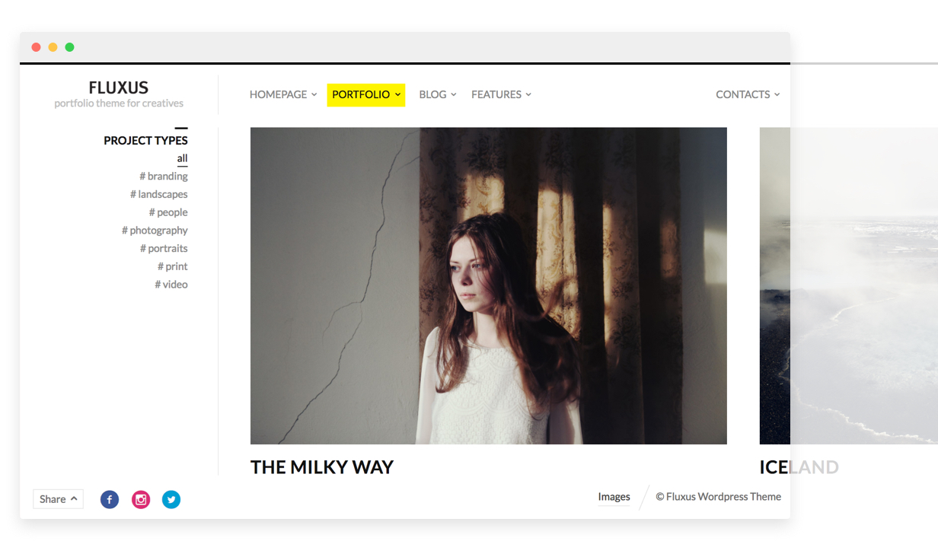Open the Instagram social icon

click(141, 499)
